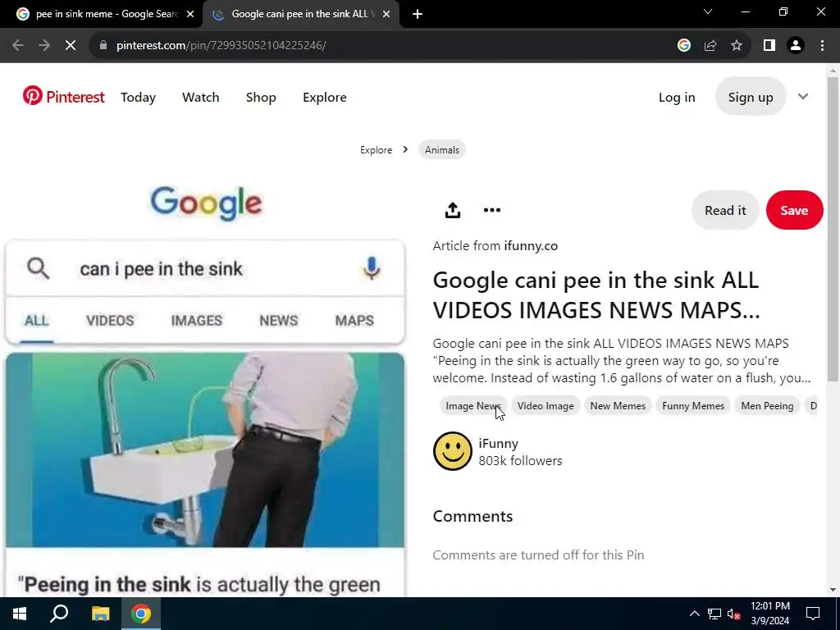Open the notifications action center

click(813, 614)
